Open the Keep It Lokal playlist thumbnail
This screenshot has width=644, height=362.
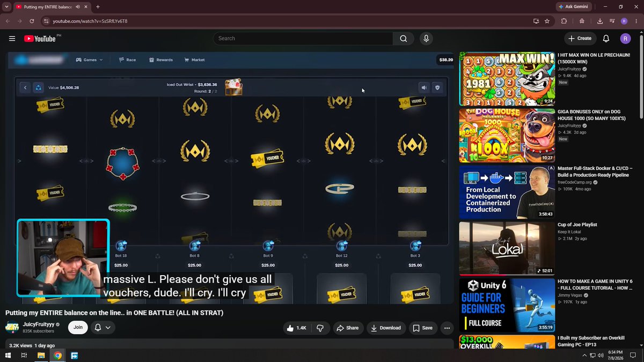507,248
